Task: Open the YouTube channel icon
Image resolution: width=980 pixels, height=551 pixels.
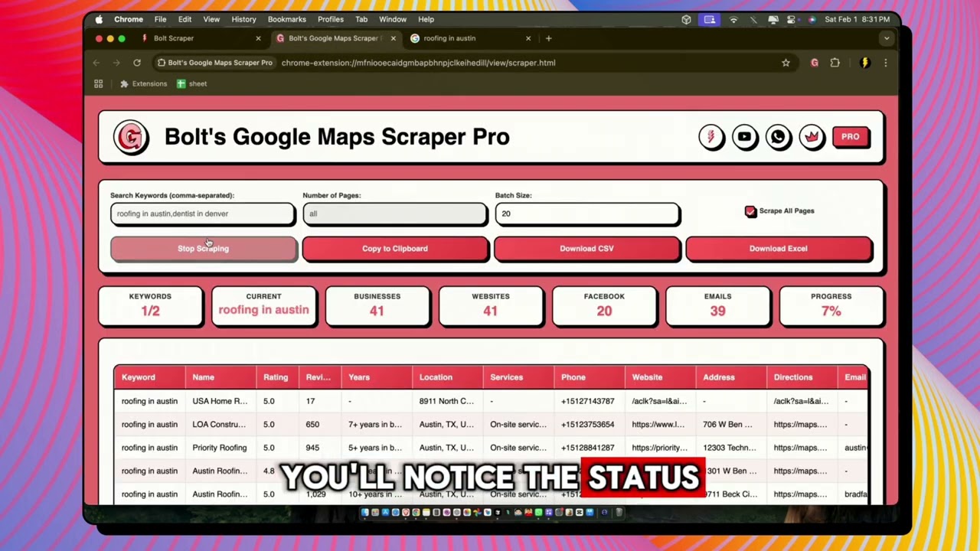Action: [x=744, y=136]
